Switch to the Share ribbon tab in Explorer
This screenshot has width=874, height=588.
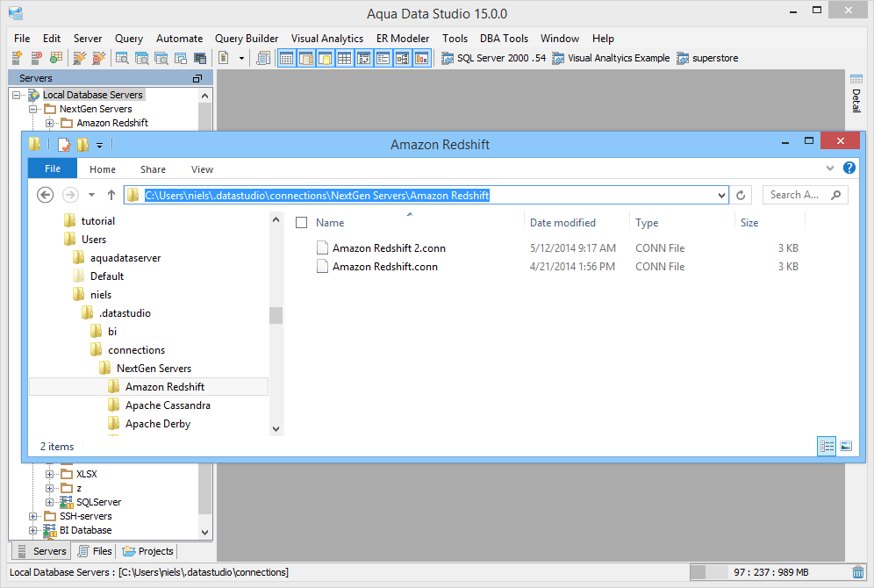[x=153, y=169]
